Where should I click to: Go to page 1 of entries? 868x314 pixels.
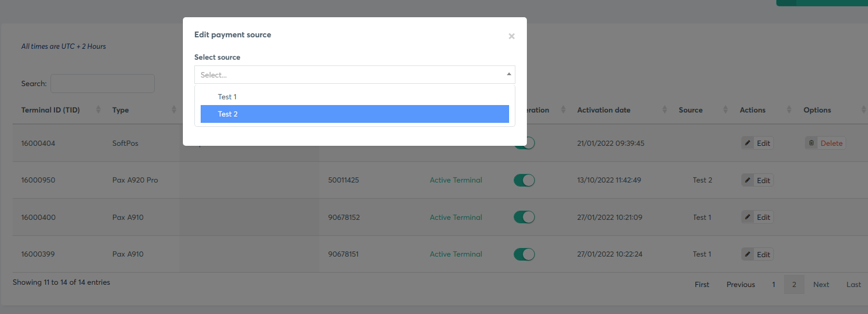click(773, 285)
